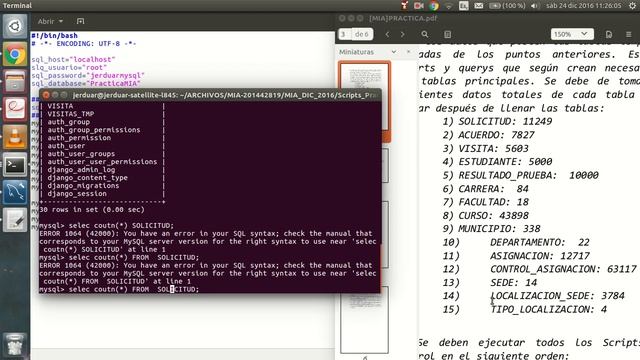The image size is (640, 360).
Task: Open the mail messaging indicator
Action: tap(479, 6)
